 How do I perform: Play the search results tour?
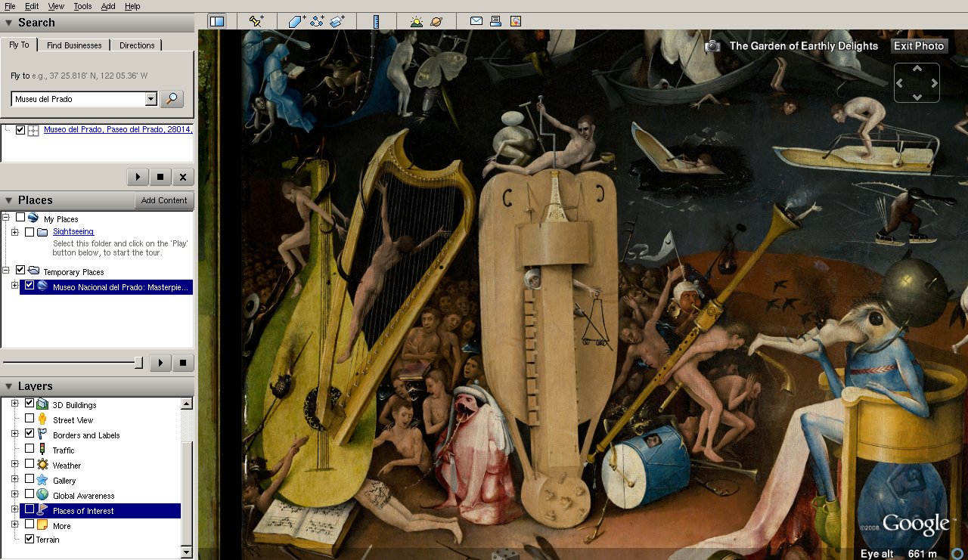coord(138,177)
